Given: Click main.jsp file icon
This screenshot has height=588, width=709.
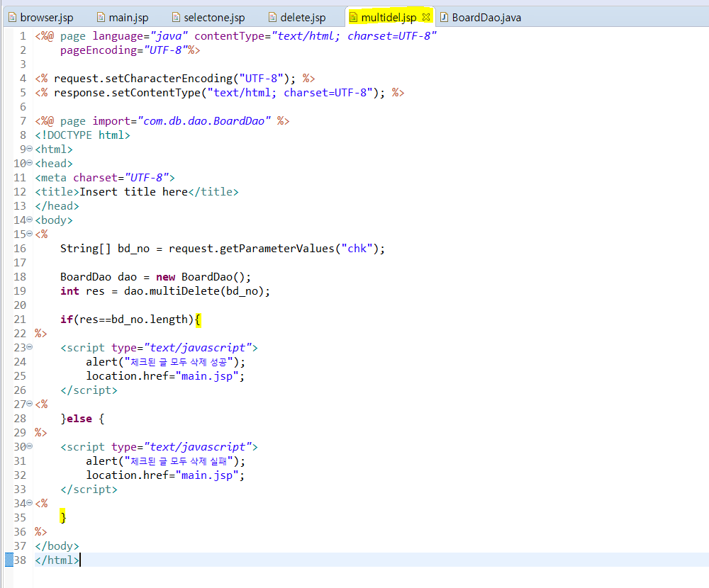Looking at the screenshot, I should pos(101,18).
